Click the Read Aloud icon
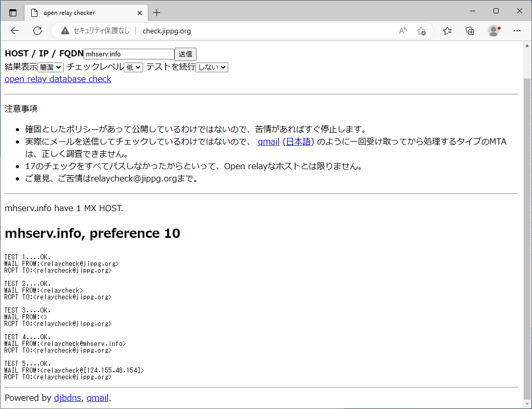This screenshot has width=532, height=409. pos(403,31)
